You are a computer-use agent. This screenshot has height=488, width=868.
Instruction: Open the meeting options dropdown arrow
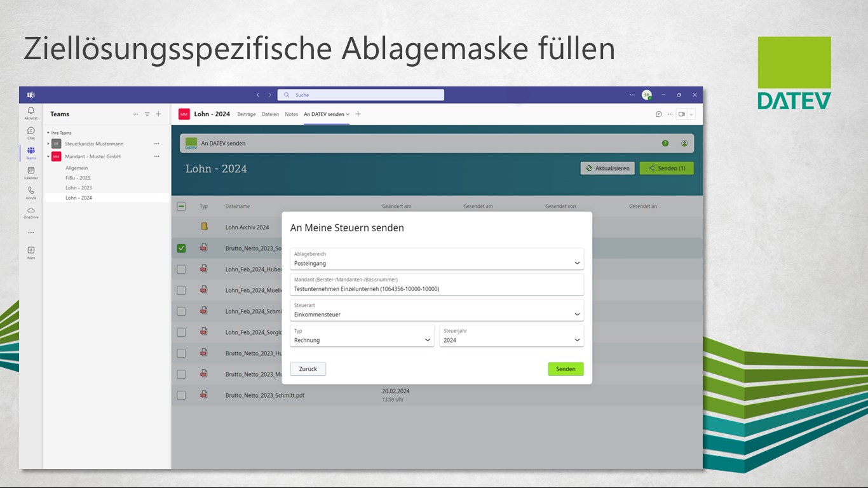(691, 114)
